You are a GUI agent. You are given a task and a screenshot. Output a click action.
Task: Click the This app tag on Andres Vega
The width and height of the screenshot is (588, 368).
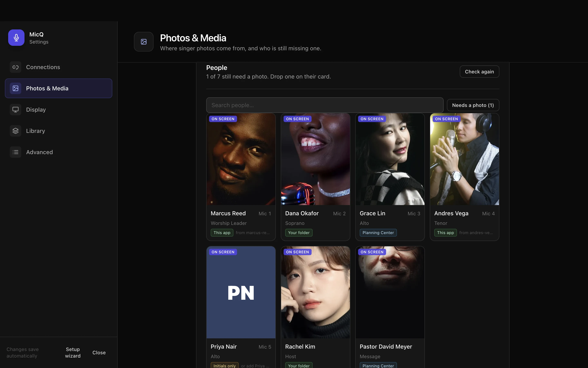coord(445,233)
